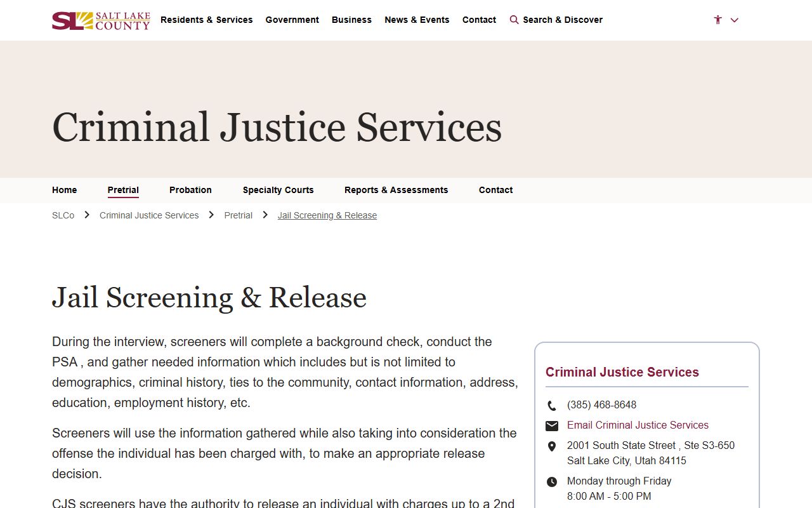This screenshot has height=508, width=812.
Task: Switch to the Probation tab
Action: (190, 190)
